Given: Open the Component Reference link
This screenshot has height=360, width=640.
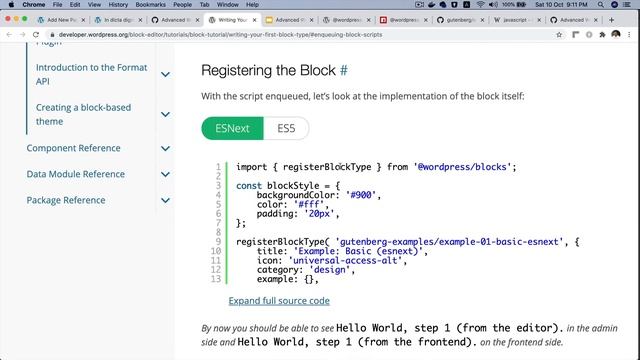Looking at the screenshot, I should coord(73,148).
